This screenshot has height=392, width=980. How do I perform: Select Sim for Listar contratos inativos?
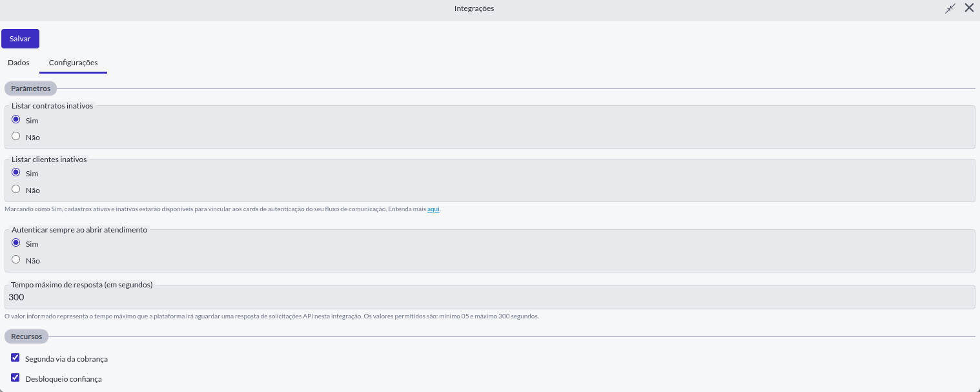(x=16, y=119)
